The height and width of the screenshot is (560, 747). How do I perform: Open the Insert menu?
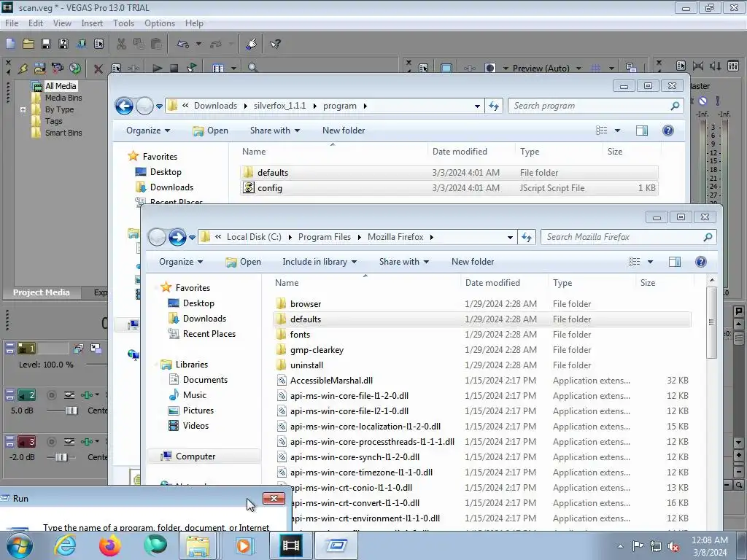coord(92,23)
